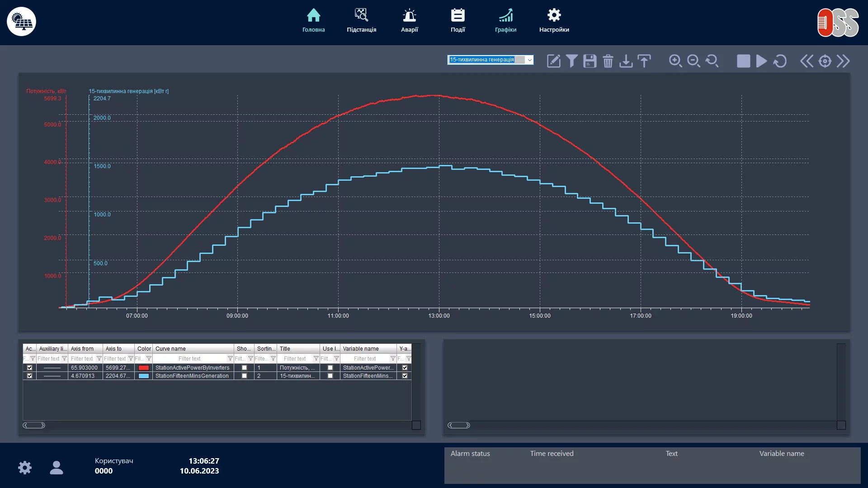Expand the 15-тихвилинна генерація chart dropdown
Screen dimensions: 868x488
click(529, 60)
